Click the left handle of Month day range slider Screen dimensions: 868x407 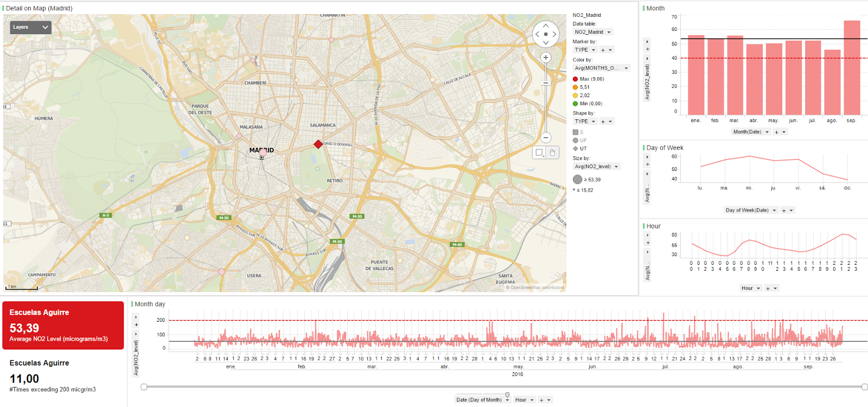coord(144,387)
